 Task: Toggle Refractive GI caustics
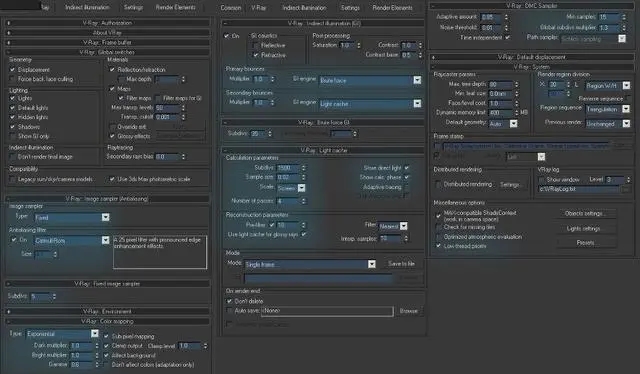pyautogui.click(x=256, y=55)
